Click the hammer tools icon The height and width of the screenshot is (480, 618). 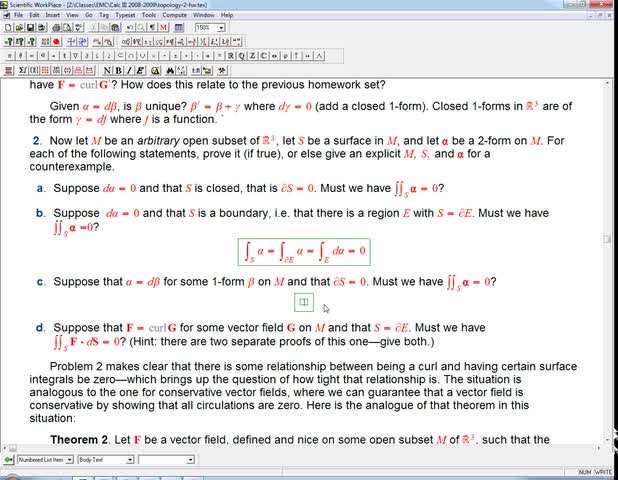pyautogui.click(x=222, y=71)
